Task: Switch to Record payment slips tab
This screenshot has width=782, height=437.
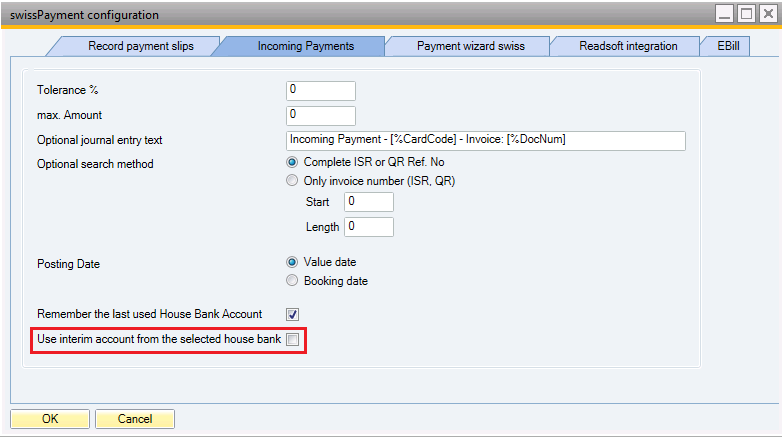Action: point(140,46)
